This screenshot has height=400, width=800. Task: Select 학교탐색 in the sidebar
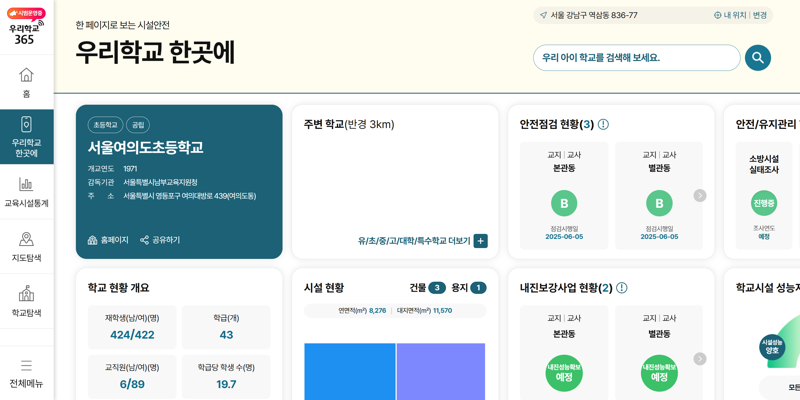[26, 301]
